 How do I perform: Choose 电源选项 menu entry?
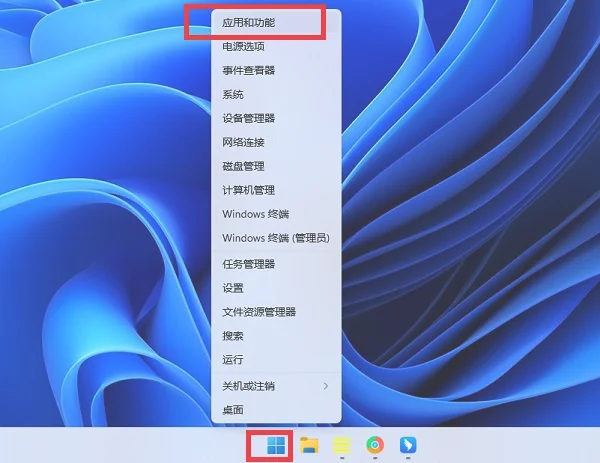tap(276, 47)
